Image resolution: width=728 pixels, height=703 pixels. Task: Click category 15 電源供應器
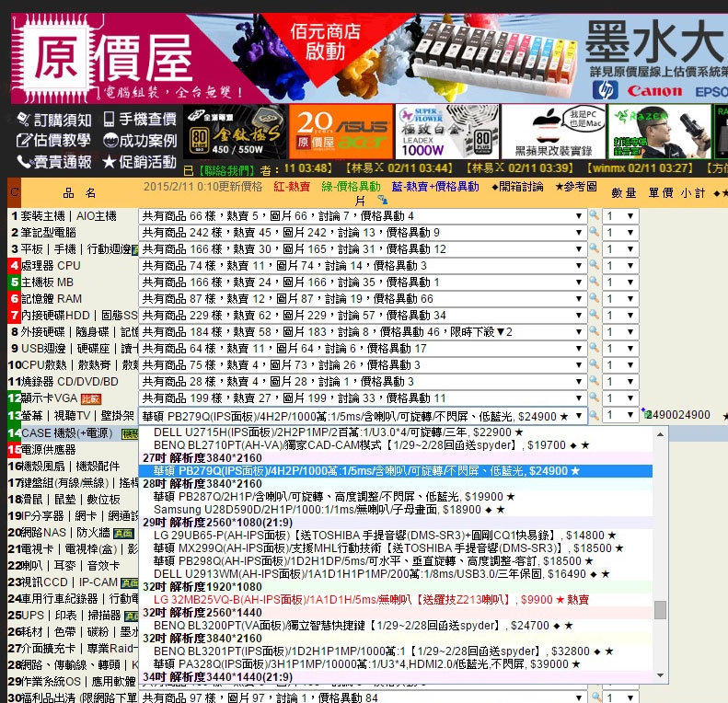tap(48, 449)
